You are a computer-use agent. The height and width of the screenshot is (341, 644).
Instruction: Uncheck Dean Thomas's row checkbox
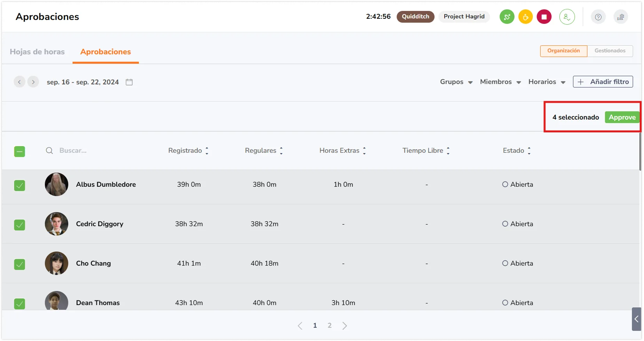(20, 304)
